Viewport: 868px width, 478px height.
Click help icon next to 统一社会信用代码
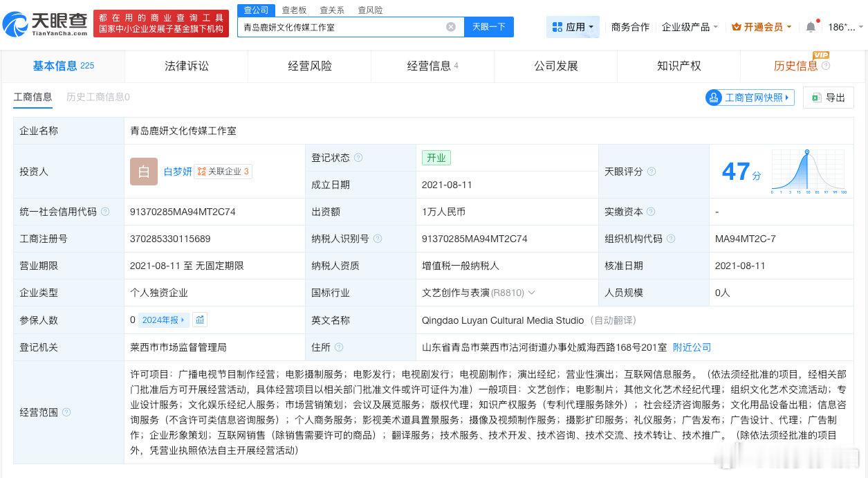[105, 212]
